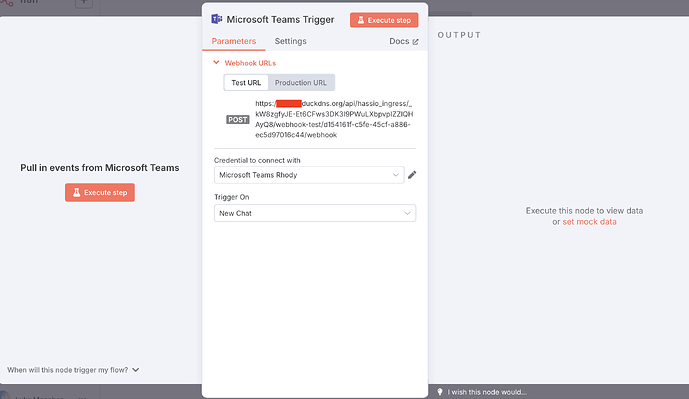Expand 'When will this node trigger my flow?'
Viewport: 689px width, 399px height.
73,370
